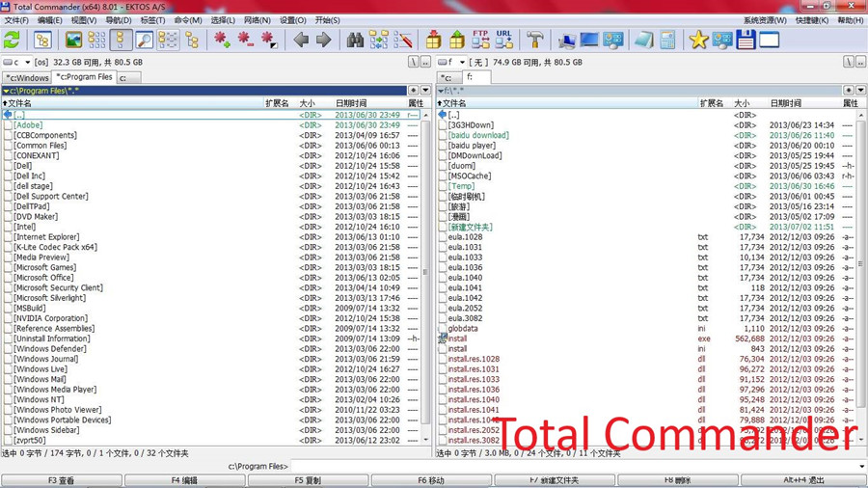Open configuration with the hammer icon
The height and width of the screenshot is (488, 868).
coord(534,40)
